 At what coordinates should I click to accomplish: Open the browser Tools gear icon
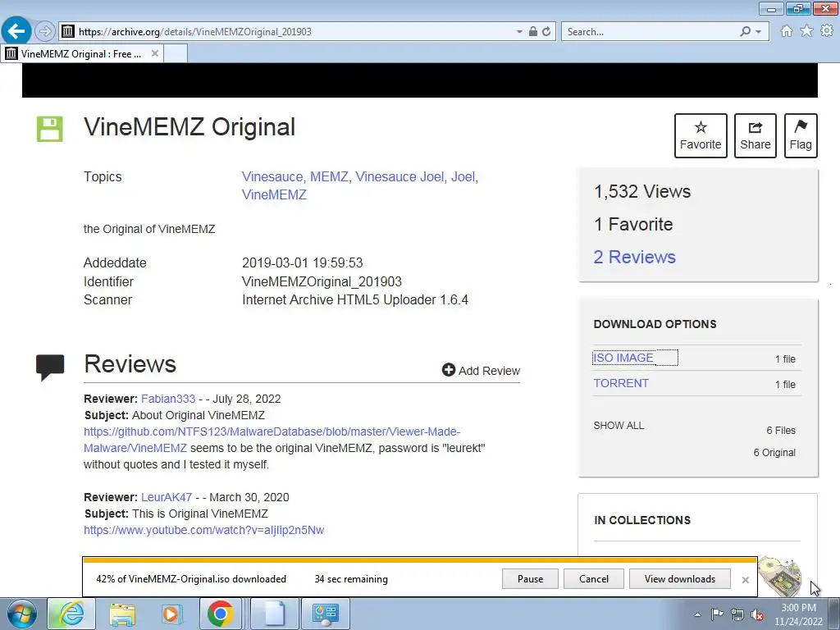tap(827, 31)
